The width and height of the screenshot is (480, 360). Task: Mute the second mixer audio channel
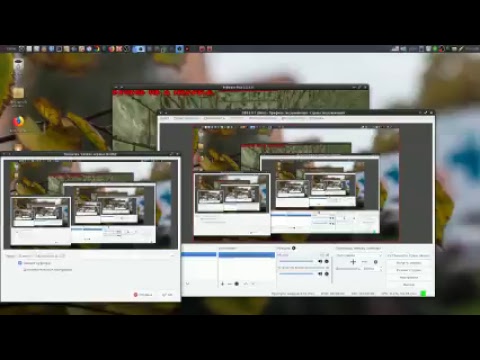(x=320, y=274)
